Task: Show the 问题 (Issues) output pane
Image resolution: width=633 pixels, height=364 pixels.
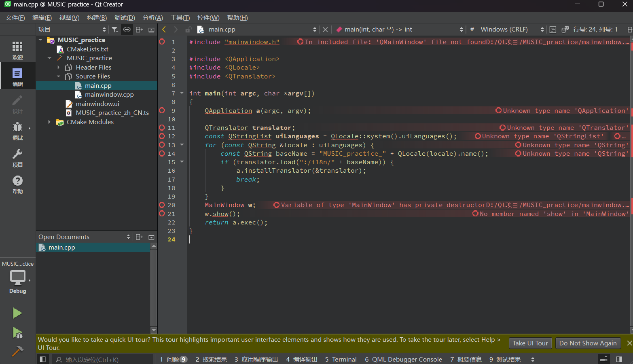Action: (174, 359)
